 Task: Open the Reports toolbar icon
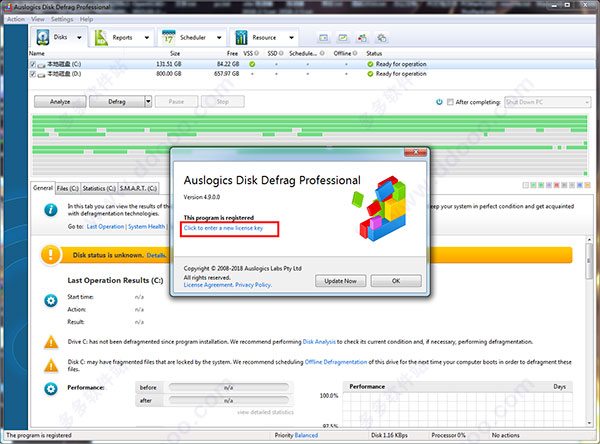click(x=102, y=38)
